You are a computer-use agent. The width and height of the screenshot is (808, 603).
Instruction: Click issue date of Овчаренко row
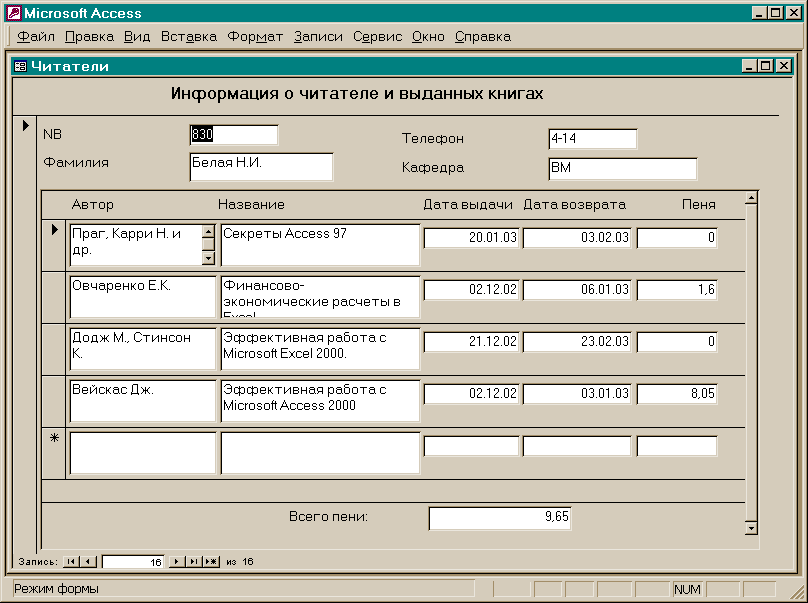471,290
